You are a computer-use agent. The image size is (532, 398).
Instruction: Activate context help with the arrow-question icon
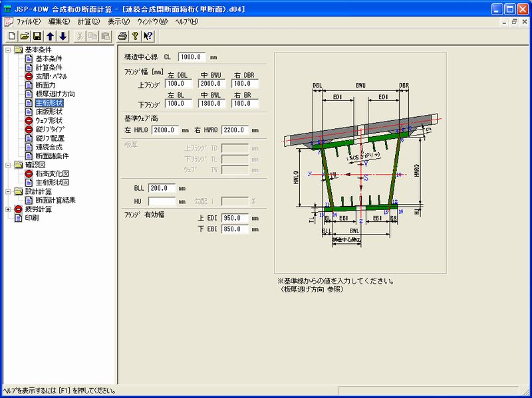point(148,37)
